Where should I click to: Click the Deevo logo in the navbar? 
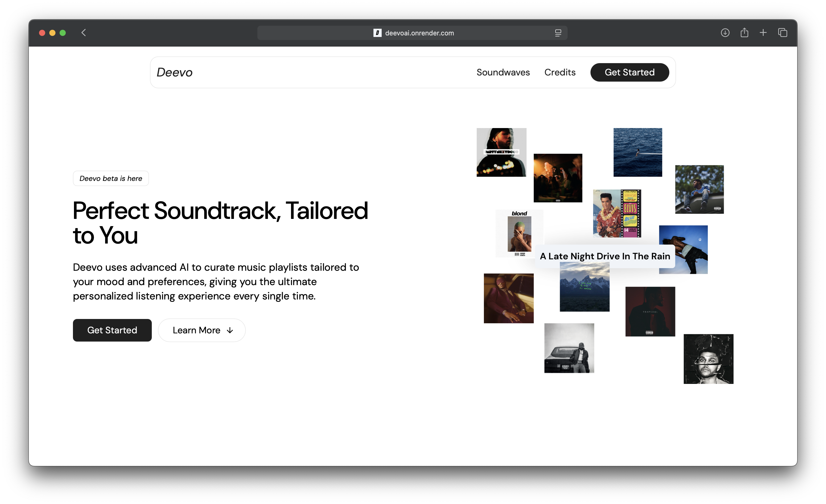(174, 72)
